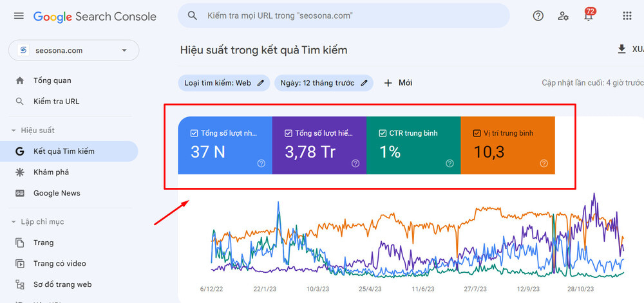
Task: Click help icon on CTR card
Action: [450, 163]
